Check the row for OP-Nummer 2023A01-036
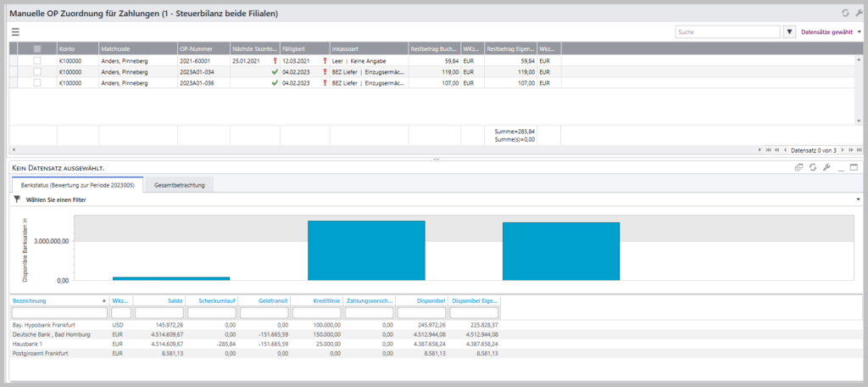Viewport: 868px width, 387px height. (x=36, y=83)
